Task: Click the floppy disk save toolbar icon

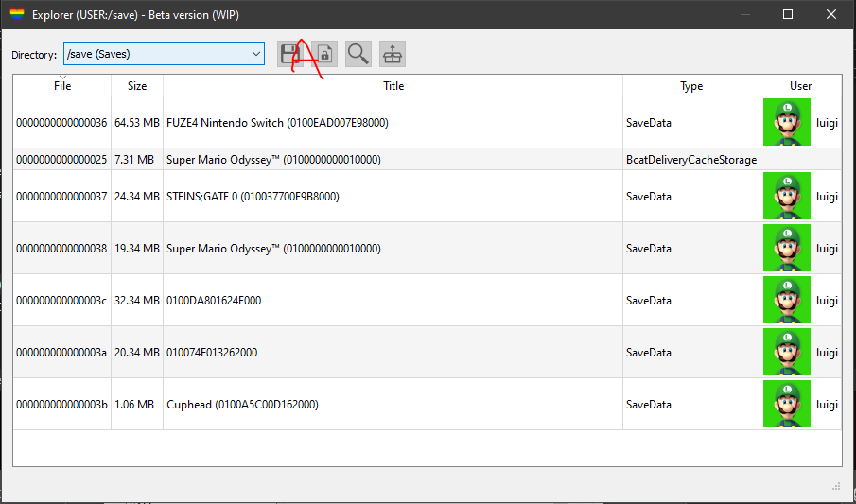Action: [289, 54]
